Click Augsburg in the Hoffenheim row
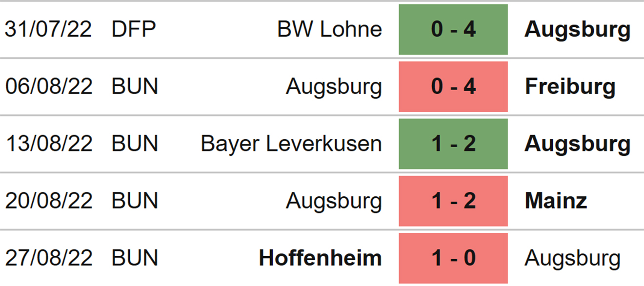 (572, 258)
